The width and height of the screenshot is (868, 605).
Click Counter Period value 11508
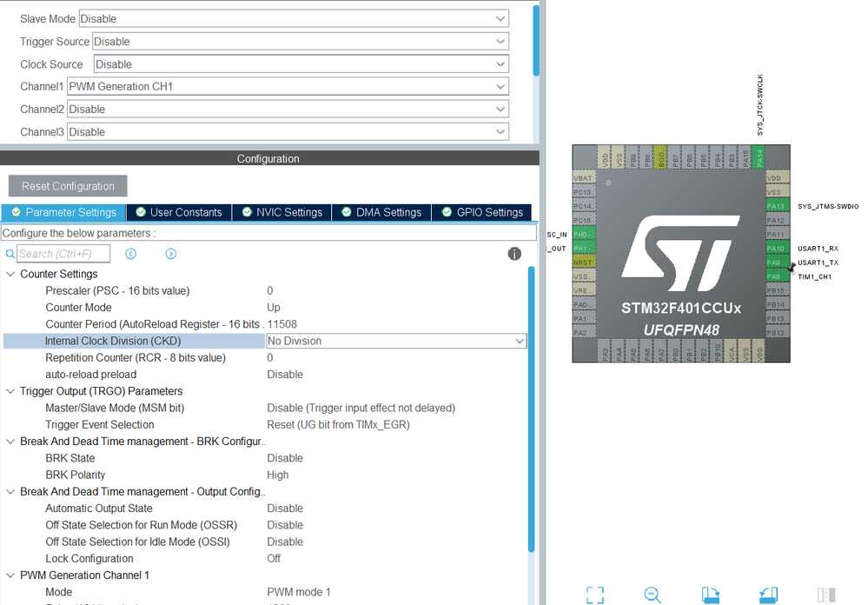tap(282, 324)
